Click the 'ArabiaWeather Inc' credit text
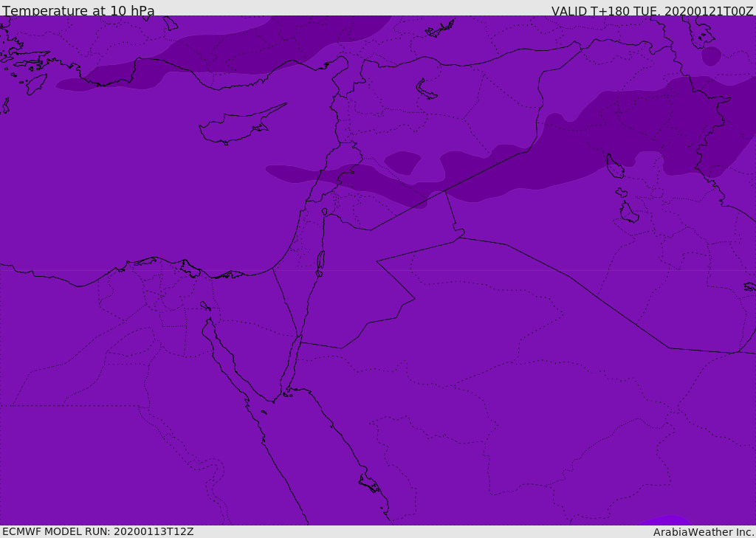The height and width of the screenshot is (538, 756). click(703, 532)
